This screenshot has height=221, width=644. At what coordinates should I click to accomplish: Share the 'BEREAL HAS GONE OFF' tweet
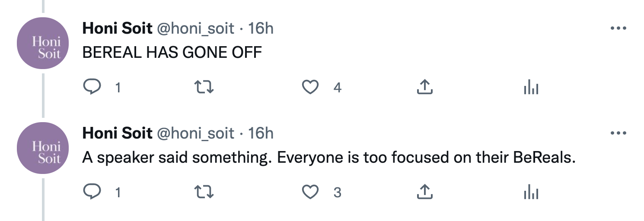coord(424,88)
